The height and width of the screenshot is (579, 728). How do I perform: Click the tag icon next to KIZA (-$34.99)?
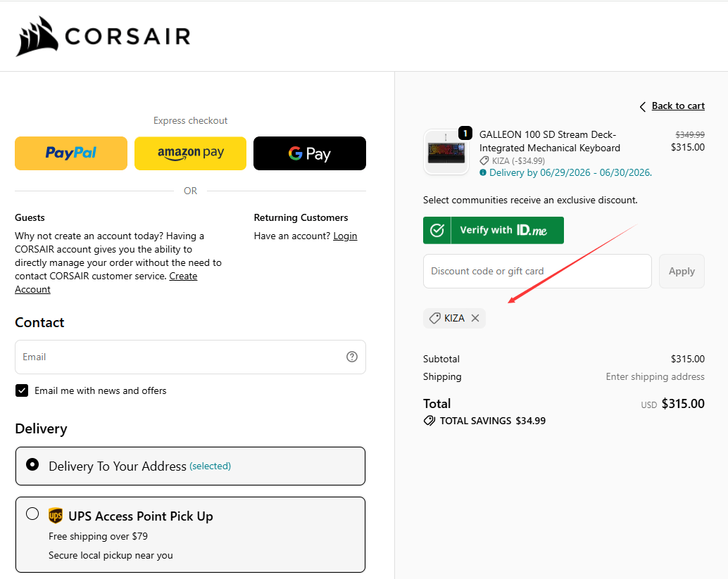[484, 160]
